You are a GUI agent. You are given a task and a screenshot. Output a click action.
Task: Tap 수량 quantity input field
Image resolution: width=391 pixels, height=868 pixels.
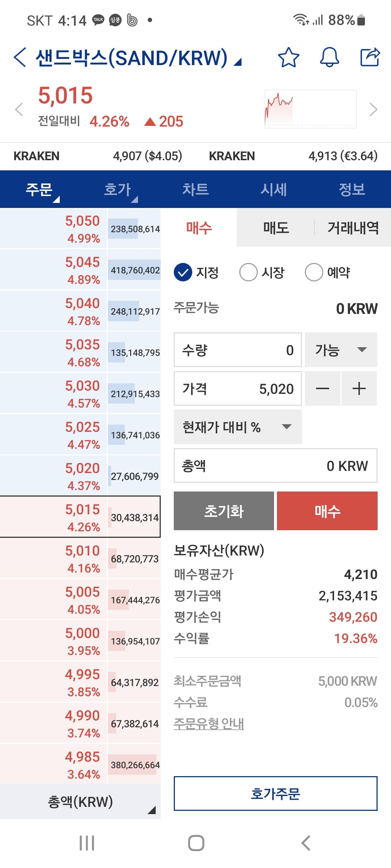tap(238, 350)
